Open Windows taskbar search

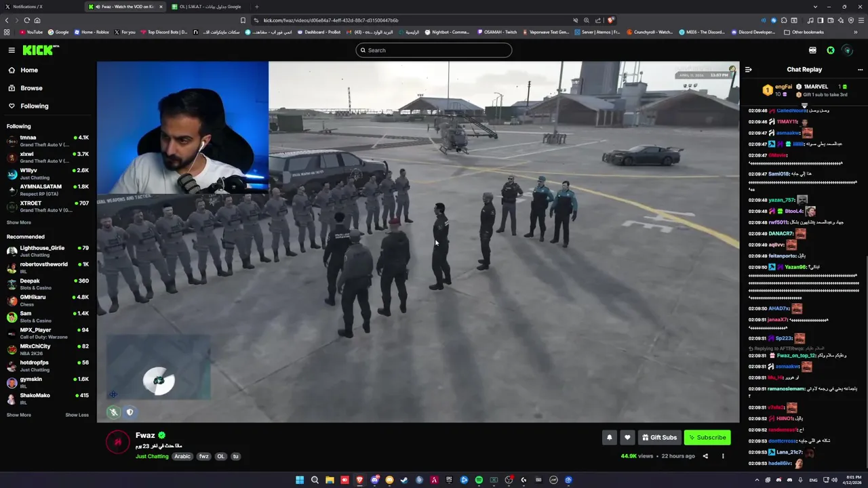click(x=315, y=480)
